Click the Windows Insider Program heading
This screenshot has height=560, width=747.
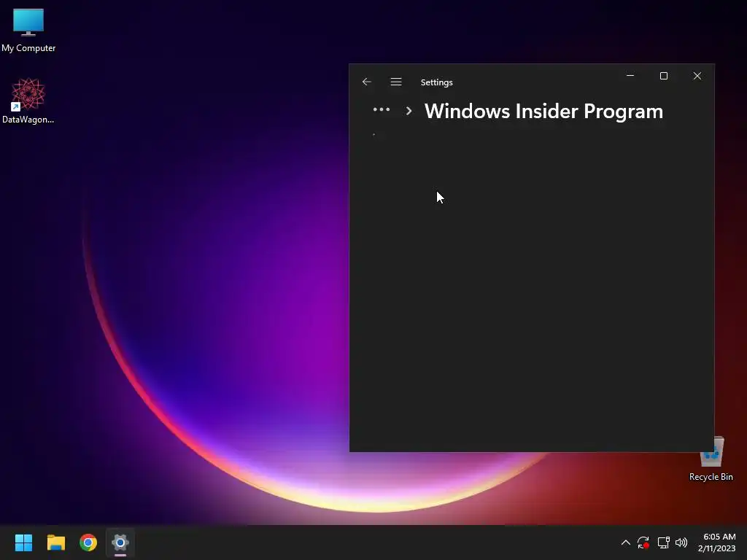[x=543, y=111]
